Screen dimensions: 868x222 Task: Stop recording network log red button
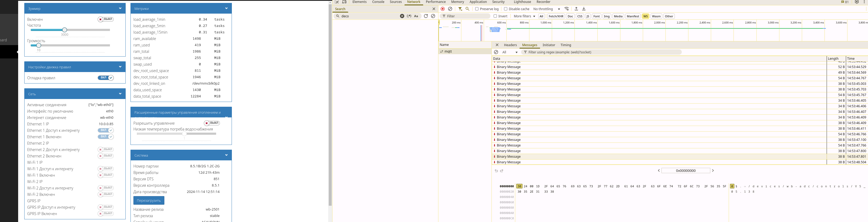(443, 9)
